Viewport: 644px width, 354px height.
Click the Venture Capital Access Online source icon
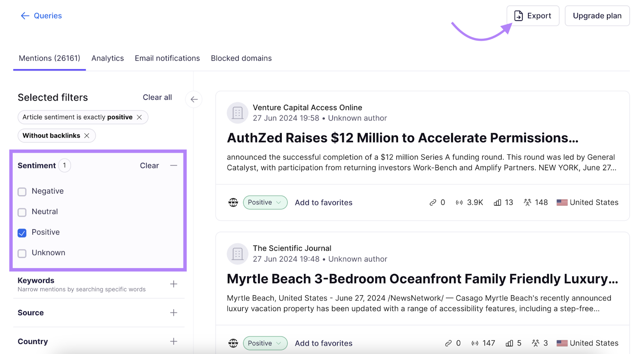point(237,113)
